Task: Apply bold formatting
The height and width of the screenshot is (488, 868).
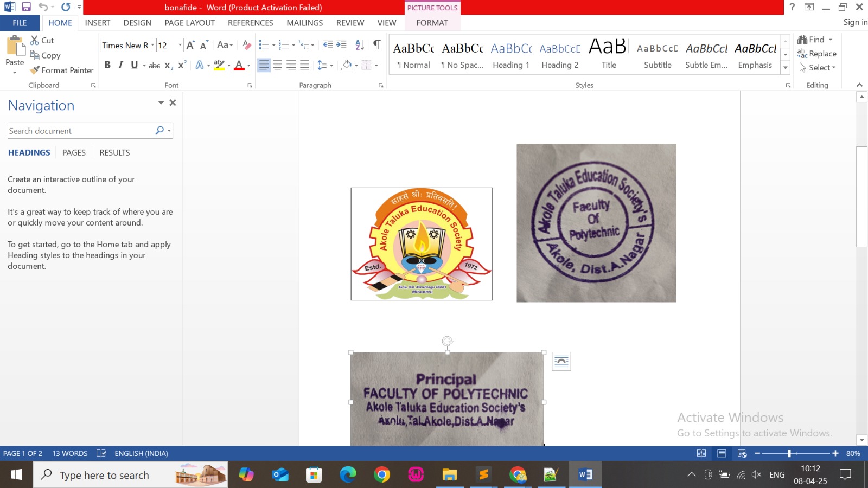Action: pos(107,65)
